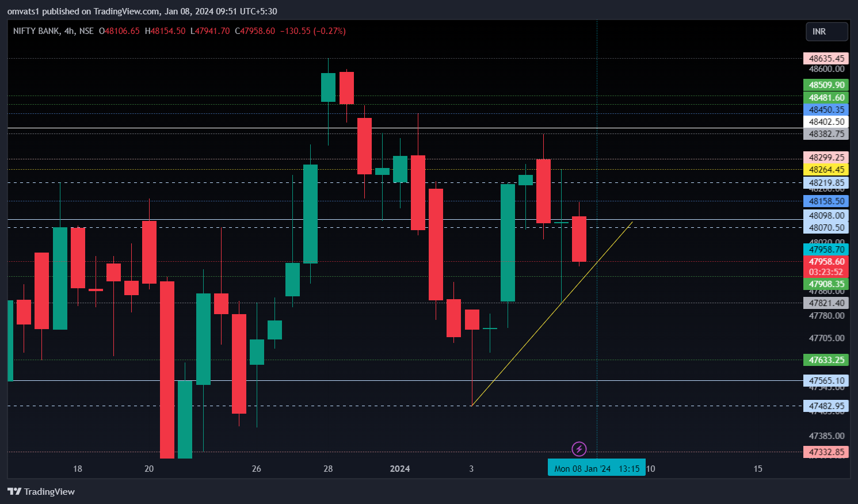Click date 20 on the time axis
858x504 pixels.
(149, 469)
